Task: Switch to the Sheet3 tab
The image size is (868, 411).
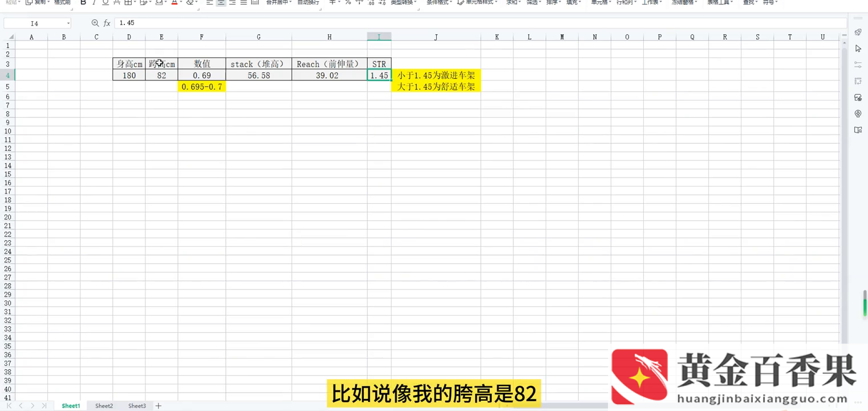Action: 137,406
